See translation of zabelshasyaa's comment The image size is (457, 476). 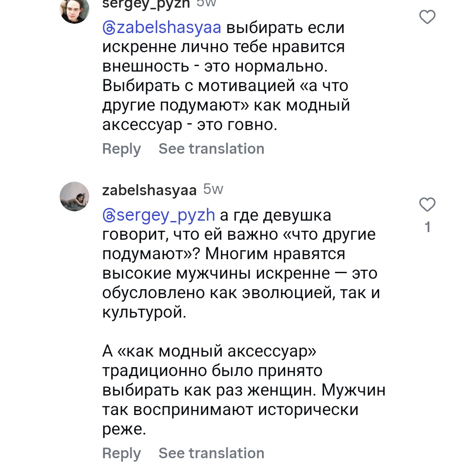tap(211, 453)
